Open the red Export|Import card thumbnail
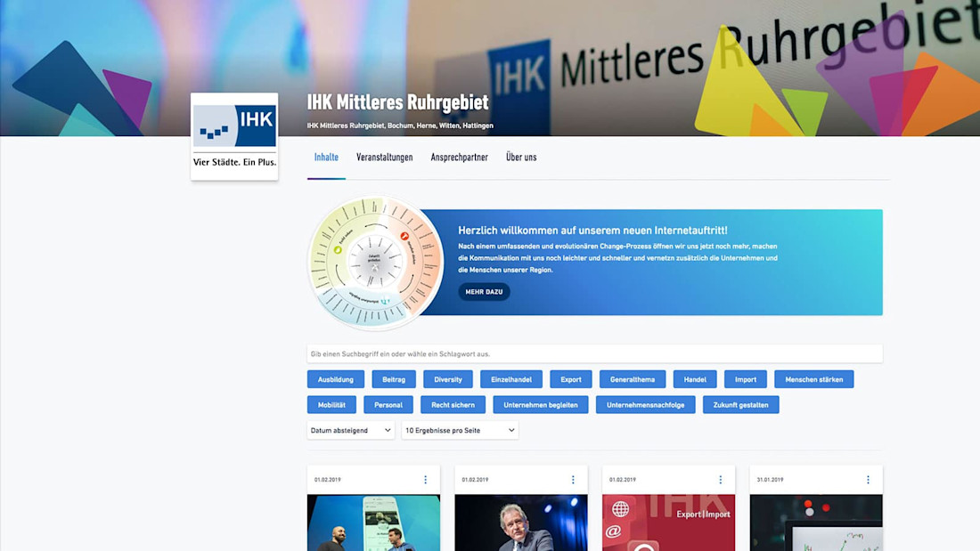The image size is (980, 551). point(669,523)
